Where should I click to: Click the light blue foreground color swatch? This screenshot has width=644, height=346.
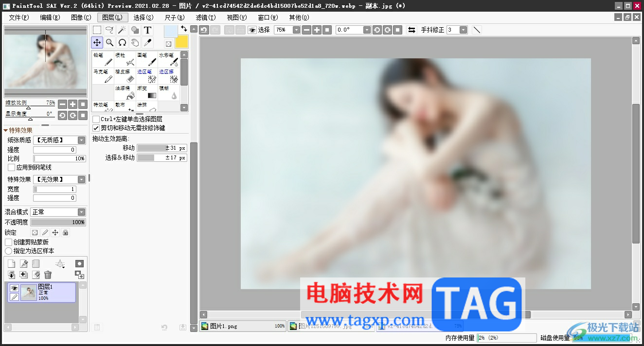click(170, 31)
